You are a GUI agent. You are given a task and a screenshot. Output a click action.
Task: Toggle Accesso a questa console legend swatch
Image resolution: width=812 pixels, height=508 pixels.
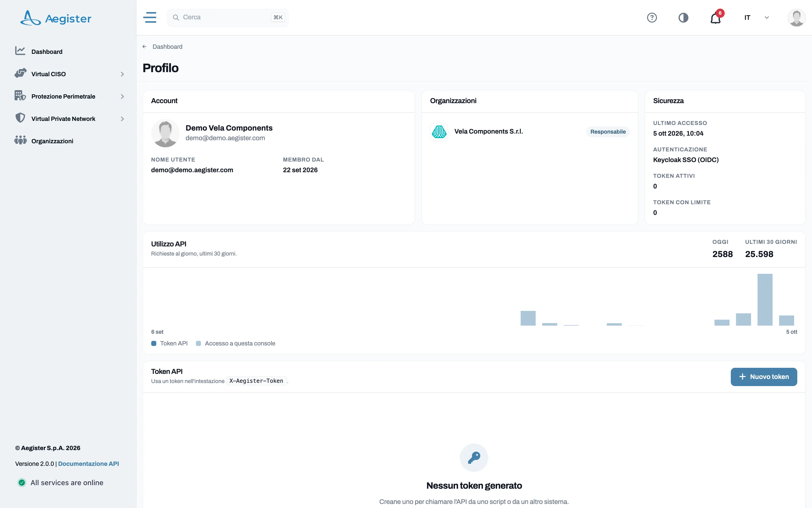point(198,343)
